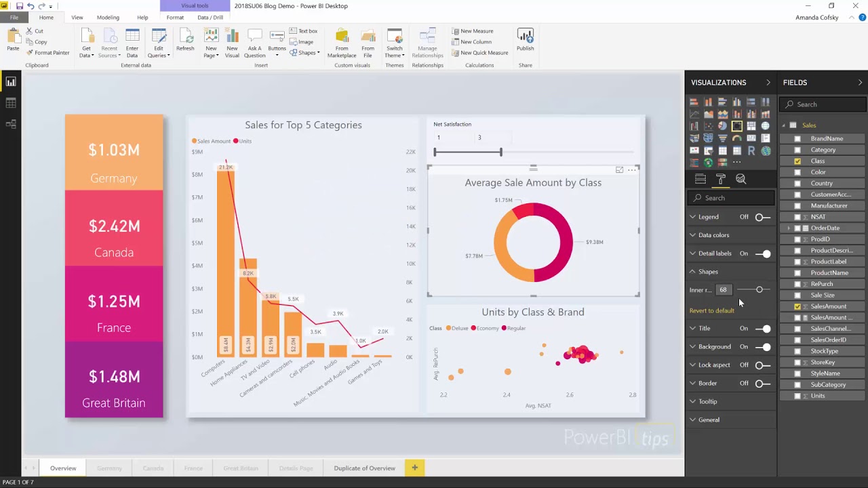868x488 pixels.
Task: Check the Country field checkbox
Action: (797, 184)
